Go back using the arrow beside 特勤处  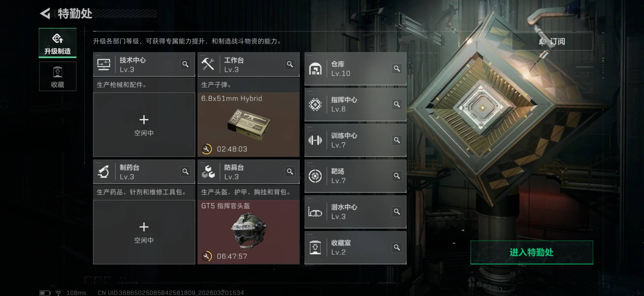45,13
